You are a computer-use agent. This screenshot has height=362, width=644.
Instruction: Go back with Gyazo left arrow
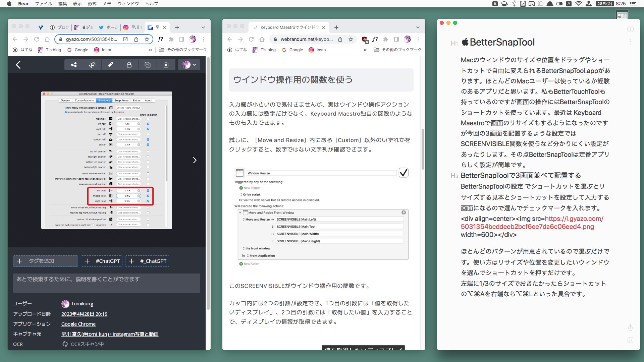pyautogui.click(x=18, y=65)
